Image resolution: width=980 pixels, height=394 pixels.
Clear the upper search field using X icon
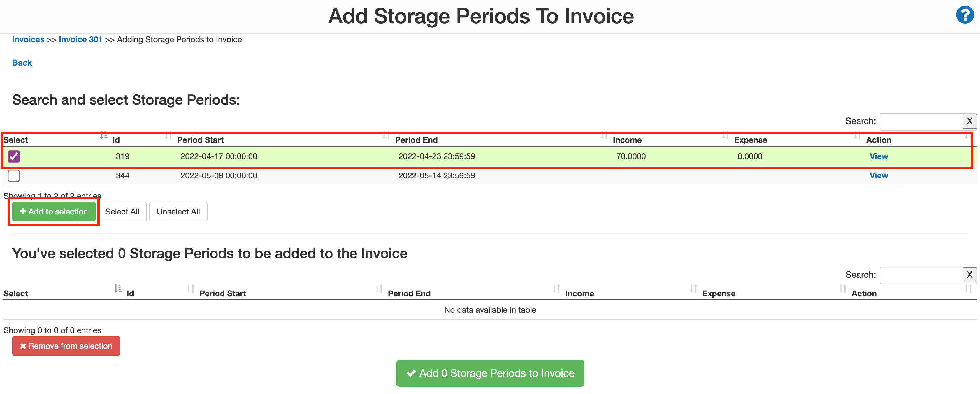click(x=970, y=121)
